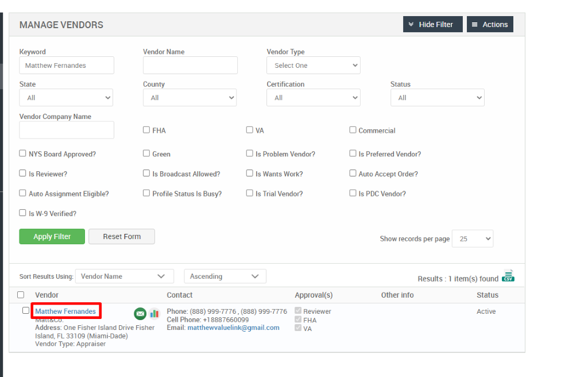Screen dimensions: 588x377
Task: Enable the Is W-9 Verified? filter
Action: (22, 213)
